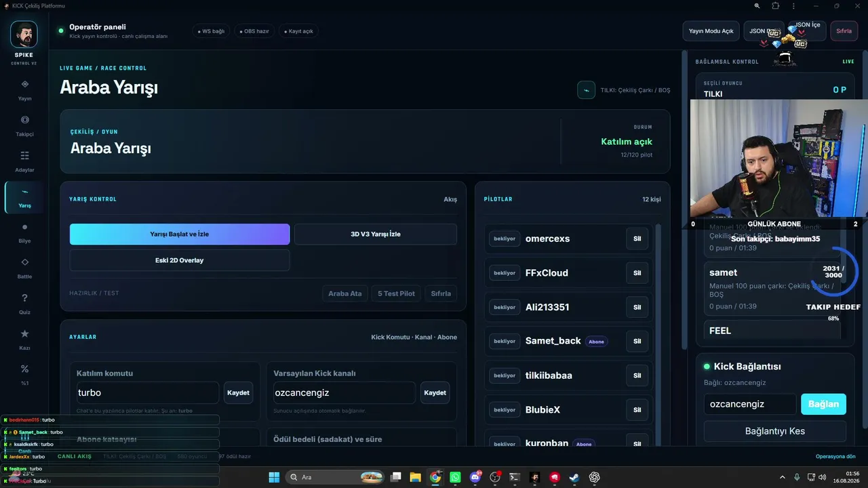Open the Yayın section in sidebar
The width and height of the screenshot is (868, 488).
coord(24,89)
